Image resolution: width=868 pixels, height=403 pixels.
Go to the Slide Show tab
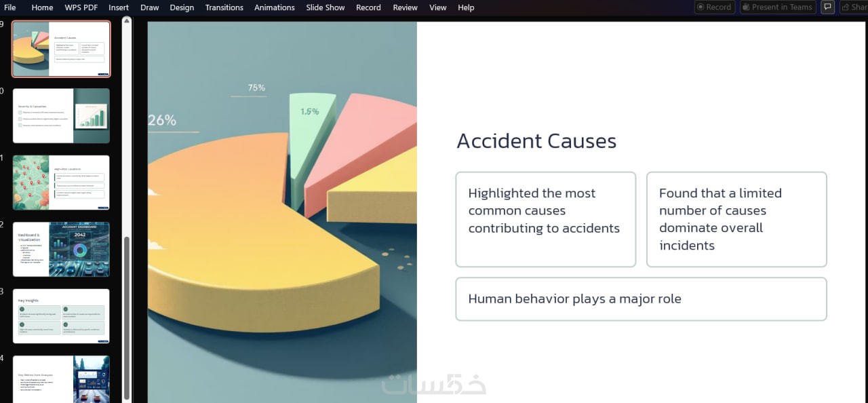click(325, 7)
